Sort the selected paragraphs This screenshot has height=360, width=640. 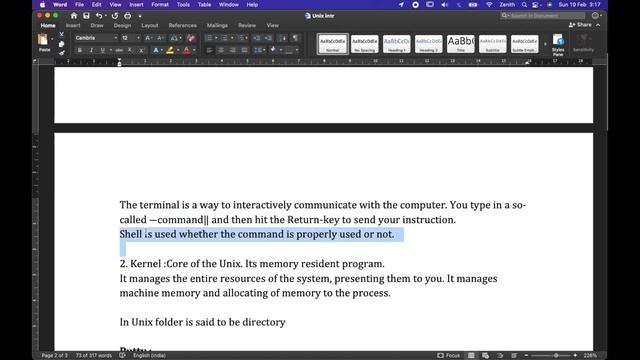tap(283, 38)
